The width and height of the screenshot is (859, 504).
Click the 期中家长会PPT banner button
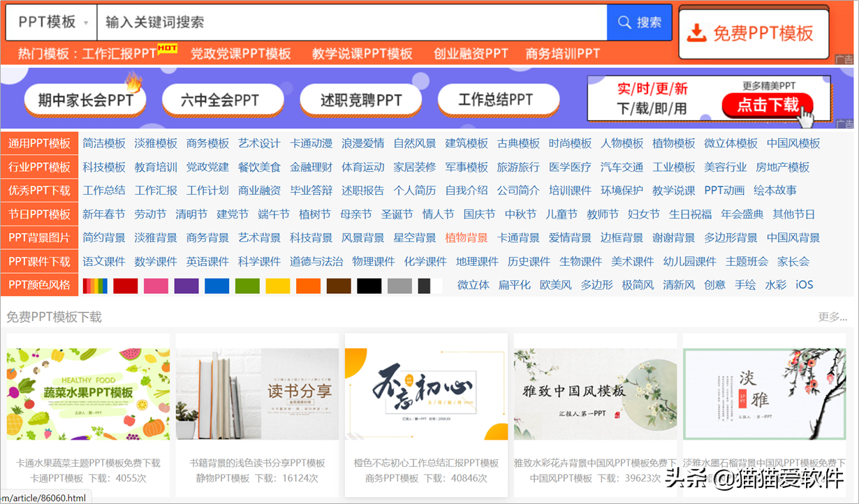pos(84,99)
